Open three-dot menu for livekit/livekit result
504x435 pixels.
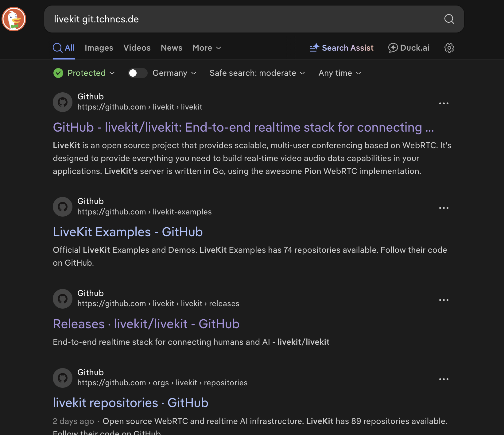444,103
